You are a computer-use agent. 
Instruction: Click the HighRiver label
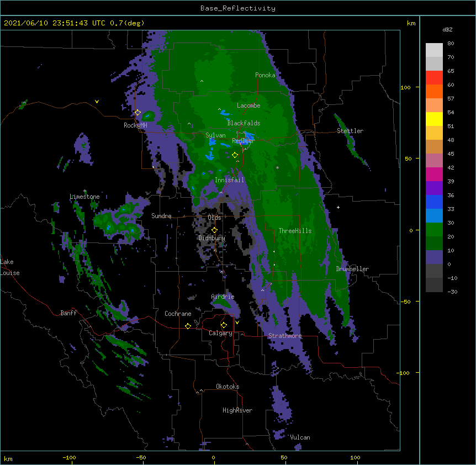pyautogui.click(x=237, y=410)
